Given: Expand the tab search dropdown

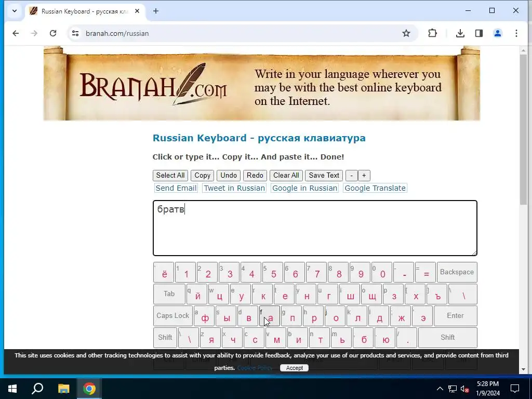Looking at the screenshot, I should [x=15, y=11].
